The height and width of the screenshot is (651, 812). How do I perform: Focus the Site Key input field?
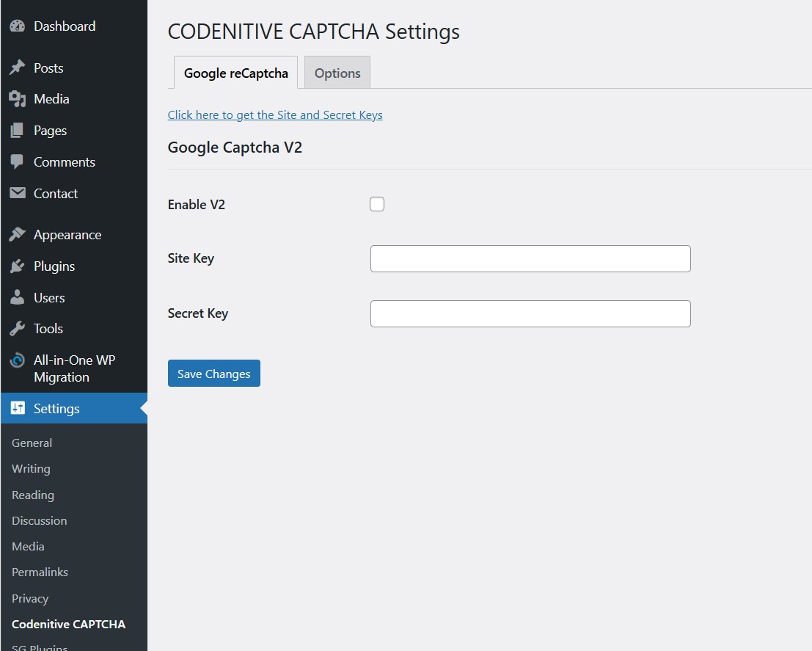[530, 258]
